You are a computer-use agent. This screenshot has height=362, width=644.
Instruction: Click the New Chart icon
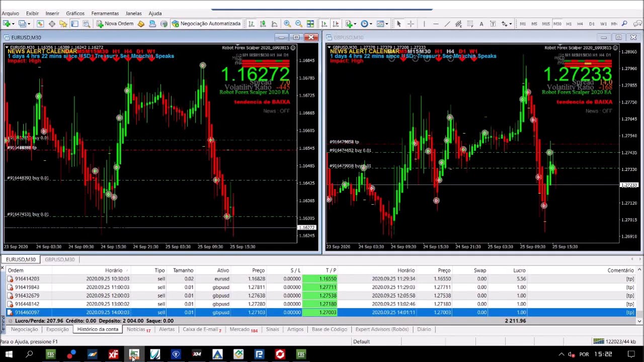coord(7,24)
